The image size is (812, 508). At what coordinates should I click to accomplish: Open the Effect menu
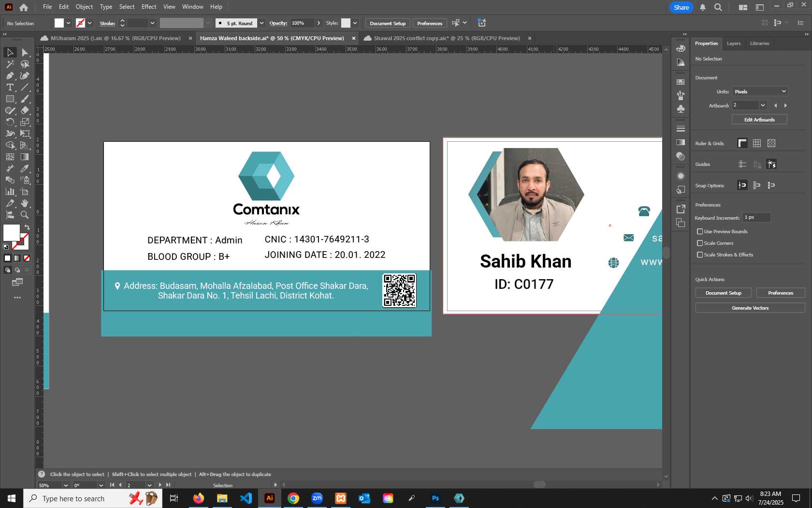click(x=149, y=7)
